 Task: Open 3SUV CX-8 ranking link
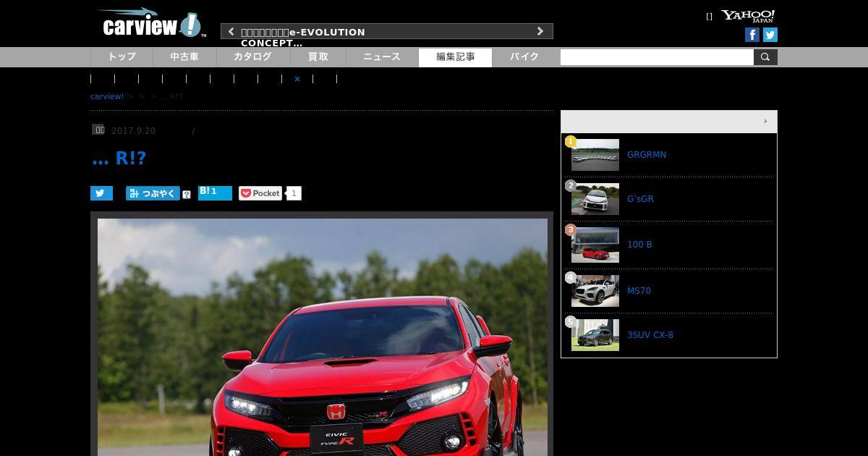click(650, 335)
